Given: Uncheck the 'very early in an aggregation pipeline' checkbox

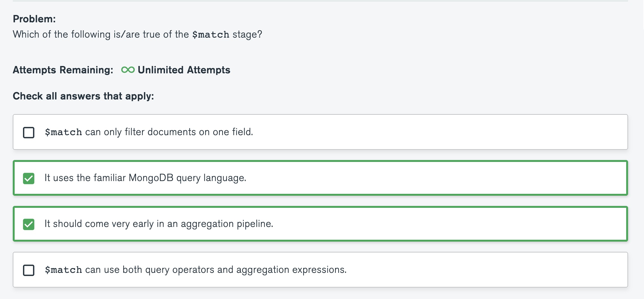Looking at the screenshot, I should (x=29, y=224).
